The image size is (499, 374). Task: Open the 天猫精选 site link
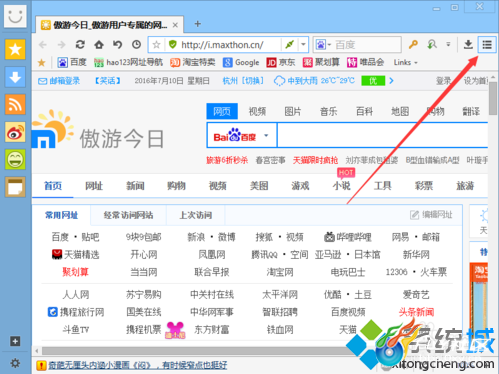coord(76,255)
